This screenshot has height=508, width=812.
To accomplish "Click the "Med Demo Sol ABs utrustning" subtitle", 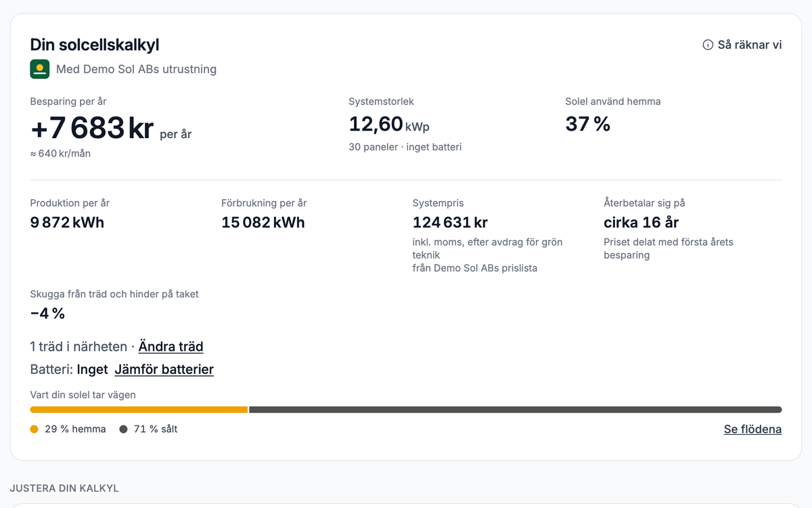I will coord(136,69).
